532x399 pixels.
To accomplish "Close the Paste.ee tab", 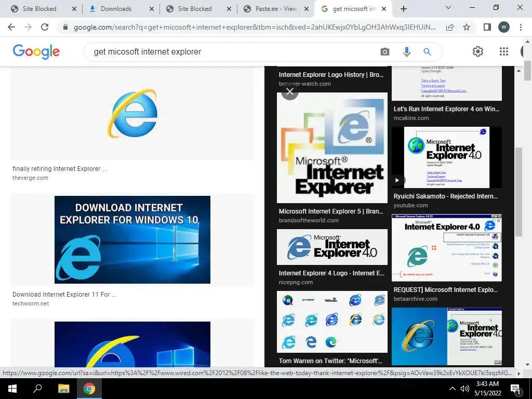I will (307, 9).
